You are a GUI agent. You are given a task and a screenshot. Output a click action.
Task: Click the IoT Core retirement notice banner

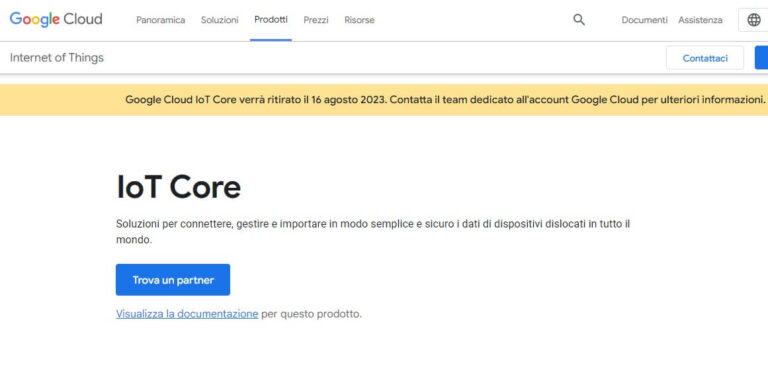coord(384,100)
